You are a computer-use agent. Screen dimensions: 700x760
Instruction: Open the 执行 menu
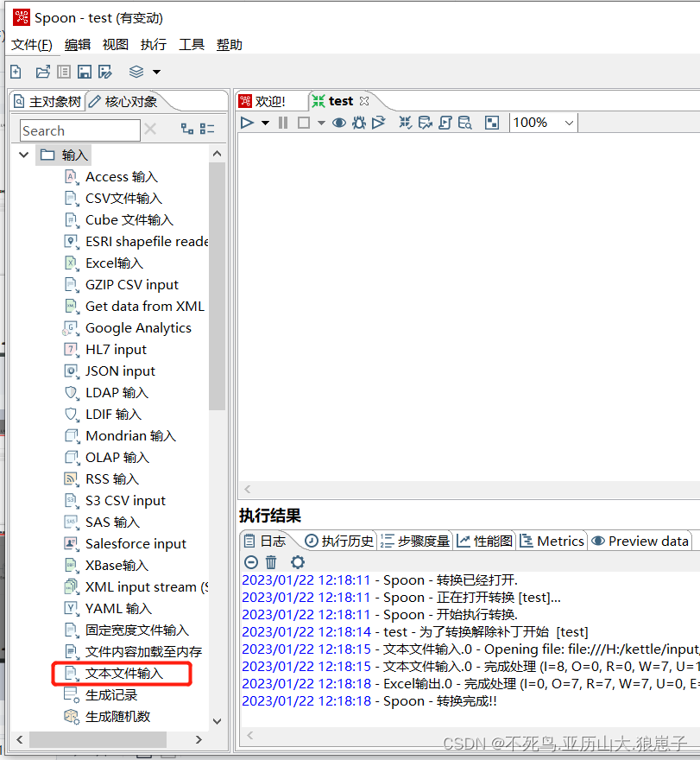coord(154,45)
